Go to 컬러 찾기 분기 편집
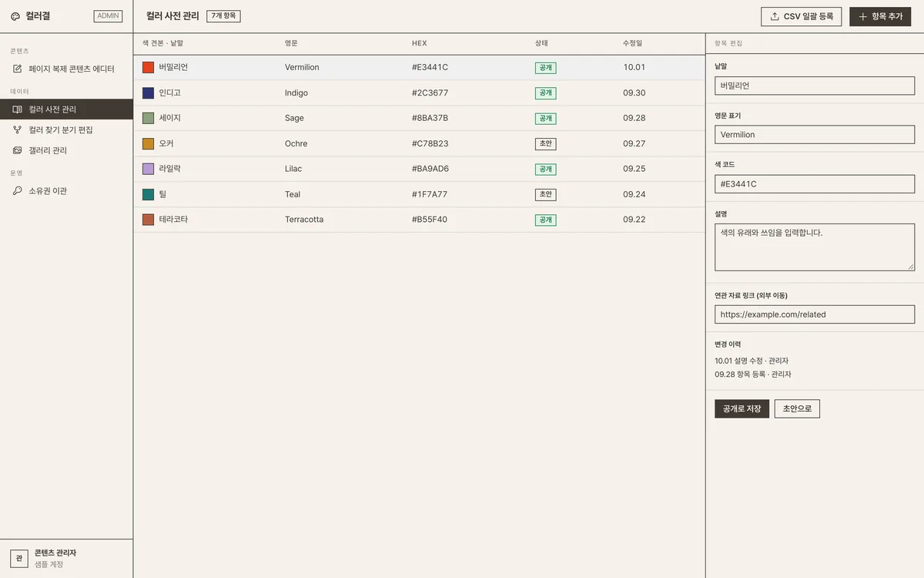The height and width of the screenshot is (578, 924). click(66, 130)
